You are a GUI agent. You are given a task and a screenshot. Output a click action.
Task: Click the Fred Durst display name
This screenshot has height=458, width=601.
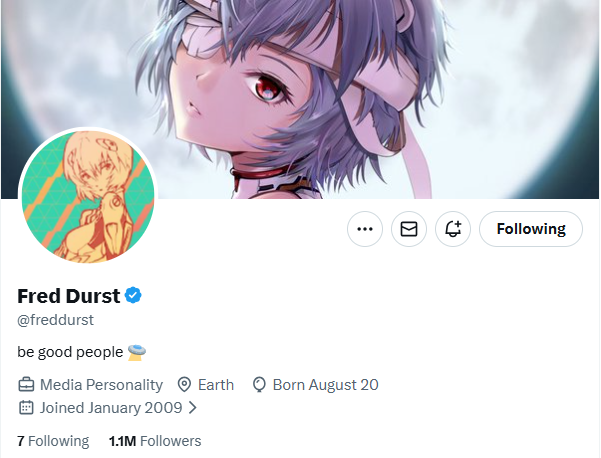(x=69, y=296)
